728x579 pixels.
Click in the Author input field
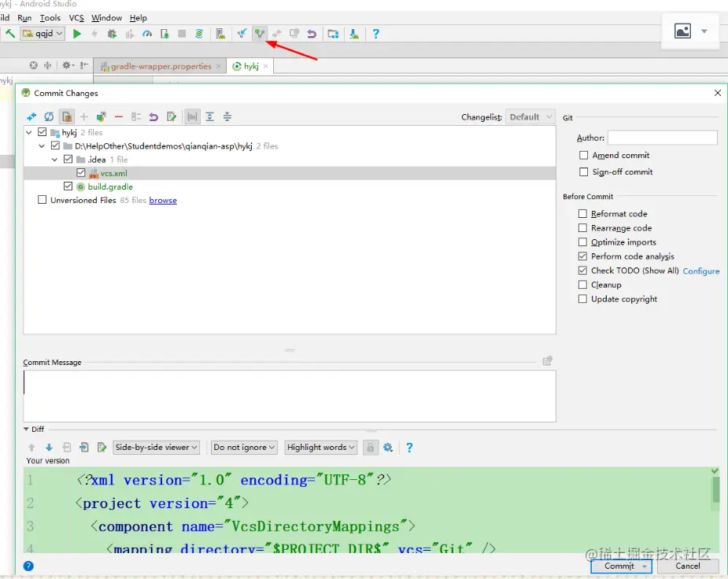pos(663,138)
